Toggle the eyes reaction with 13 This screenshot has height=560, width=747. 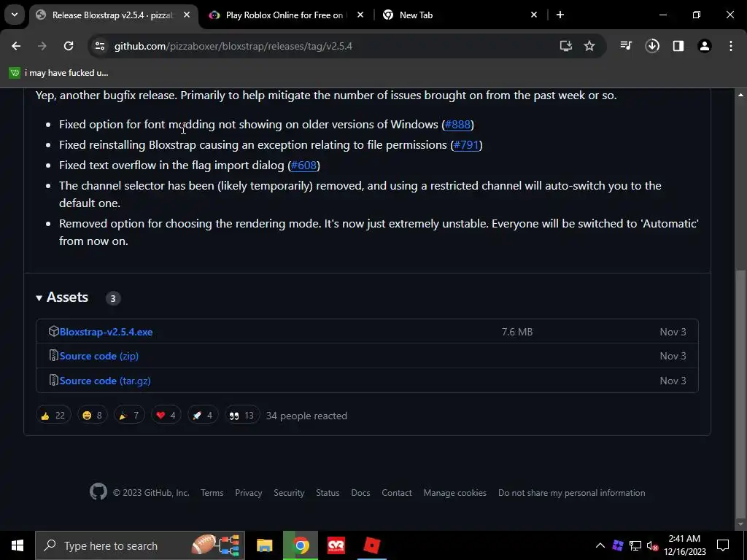tap(242, 416)
